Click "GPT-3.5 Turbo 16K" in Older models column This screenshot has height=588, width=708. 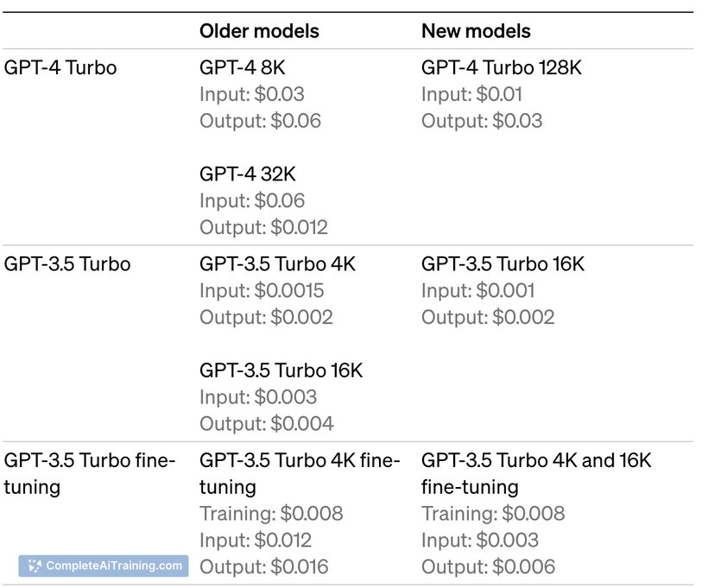[x=281, y=370]
